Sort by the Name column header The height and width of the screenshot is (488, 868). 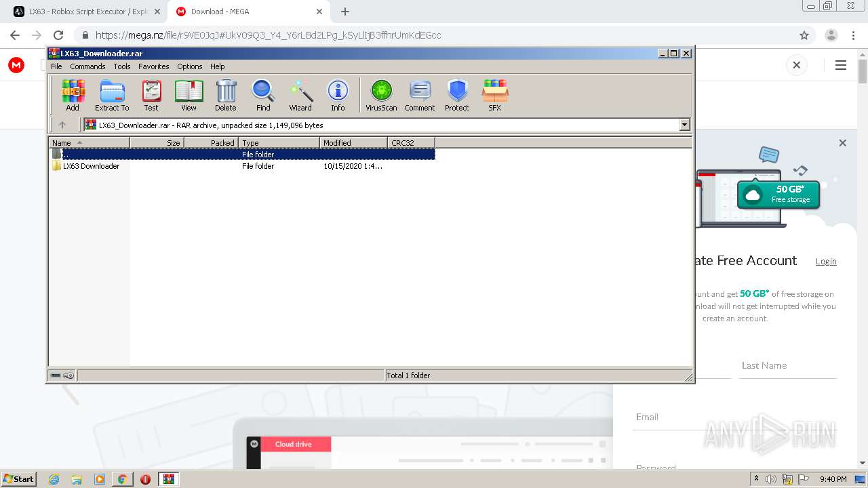(x=89, y=142)
